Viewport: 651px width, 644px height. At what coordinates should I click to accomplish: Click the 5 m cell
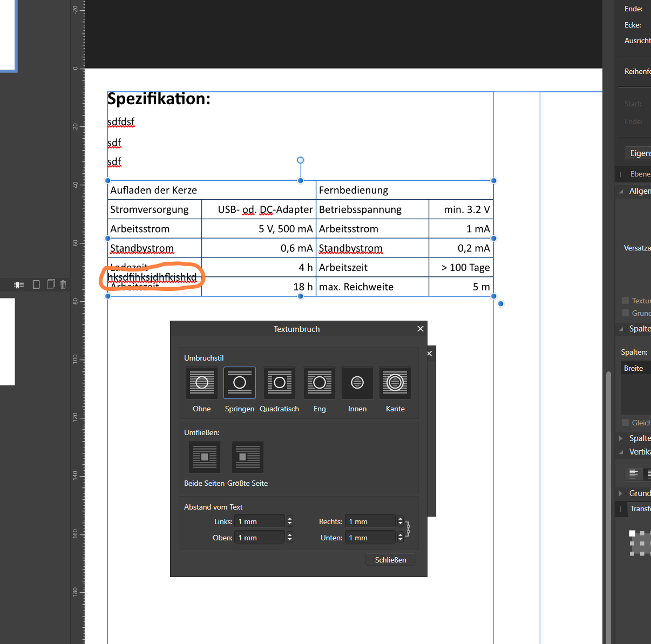pos(461,287)
